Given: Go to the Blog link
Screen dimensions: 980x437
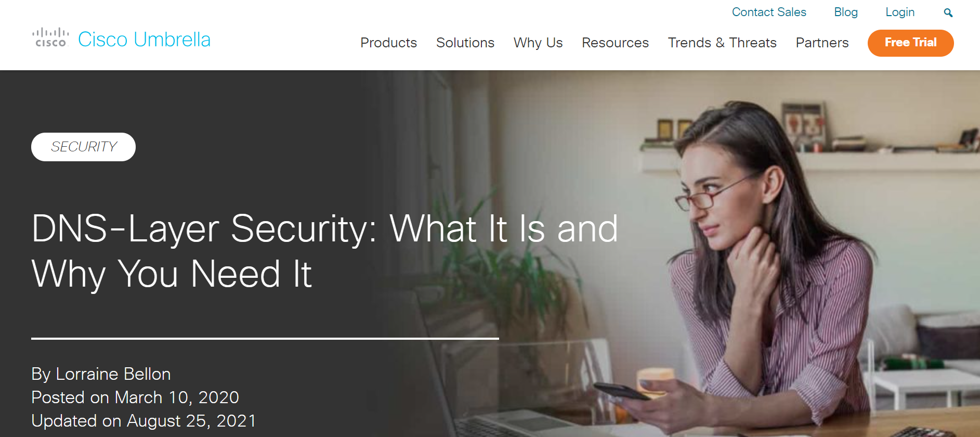Looking at the screenshot, I should 846,12.
